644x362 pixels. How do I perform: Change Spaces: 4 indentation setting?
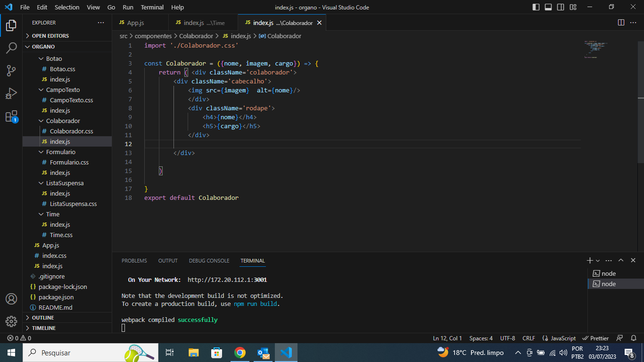(x=481, y=338)
